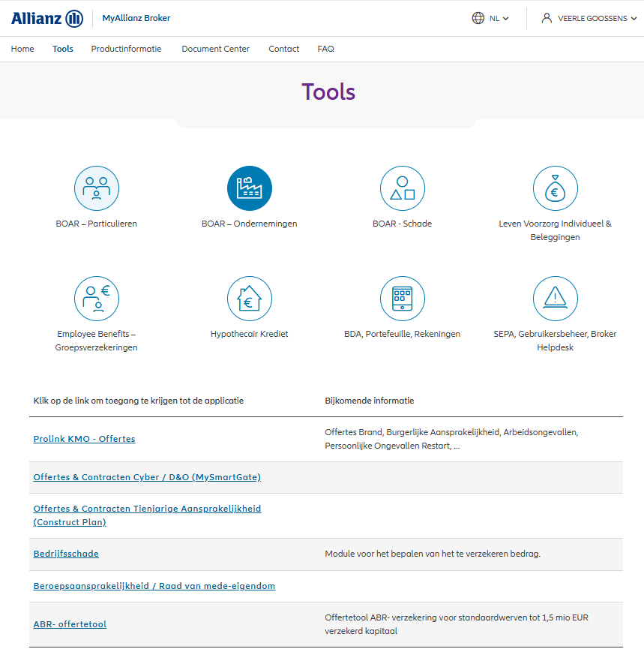Screen dimensions: 644x658
Task: Launch the ABR- offertetool link
Action: pos(70,624)
